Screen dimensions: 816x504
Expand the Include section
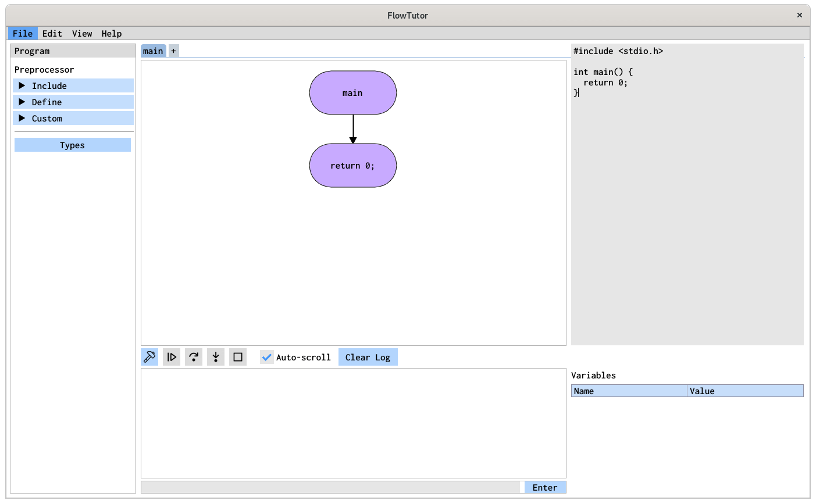pos(73,85)
